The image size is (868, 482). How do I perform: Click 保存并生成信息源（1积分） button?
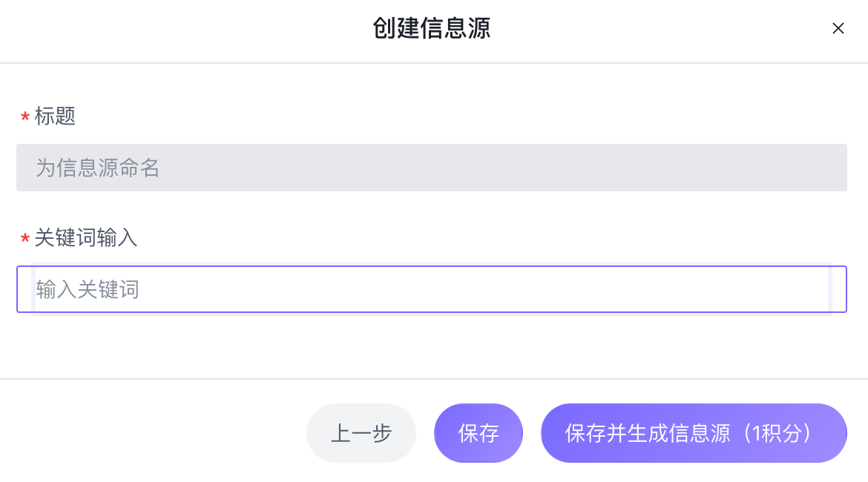click(694, 433)
